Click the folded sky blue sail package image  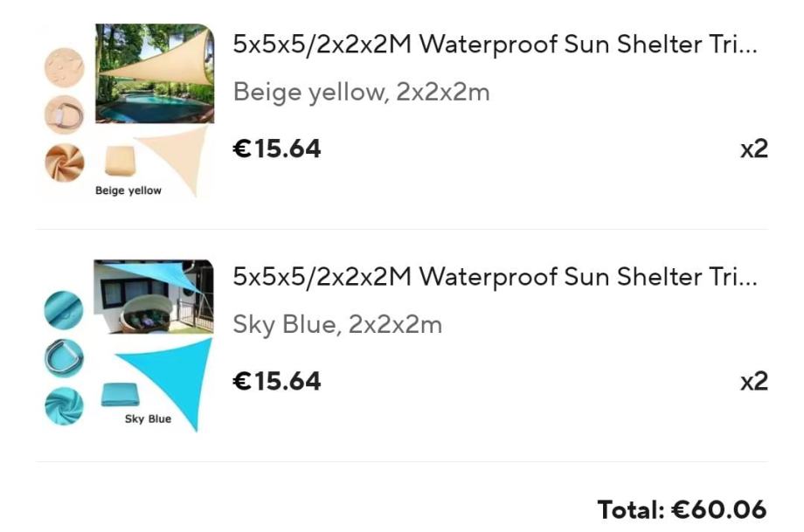coord(120,394)
